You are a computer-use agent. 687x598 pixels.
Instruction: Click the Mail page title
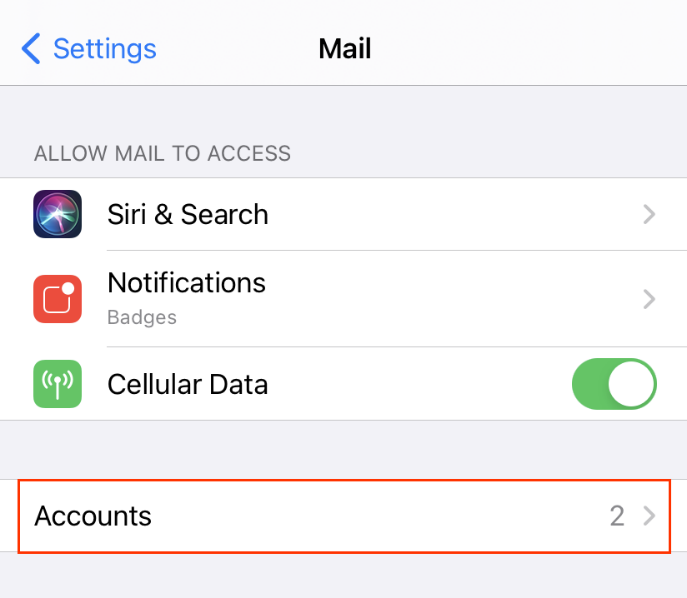pos(345,48)
